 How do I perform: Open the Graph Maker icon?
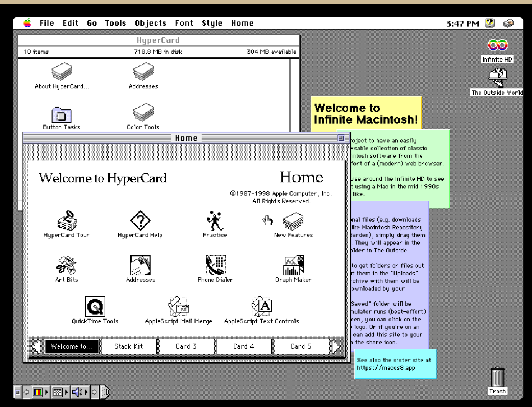pos(294,265)
